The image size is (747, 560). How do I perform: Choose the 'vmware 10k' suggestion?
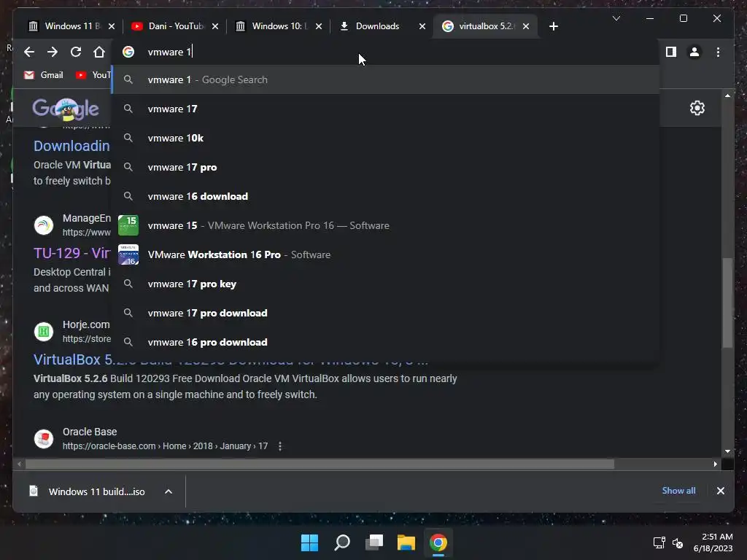[x=386, y=138]
